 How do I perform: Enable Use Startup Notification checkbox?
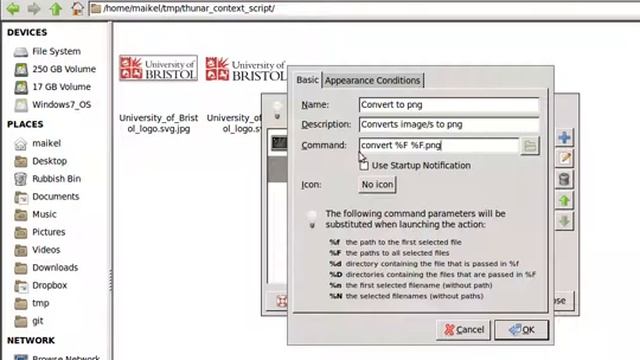tap(364, 166)
